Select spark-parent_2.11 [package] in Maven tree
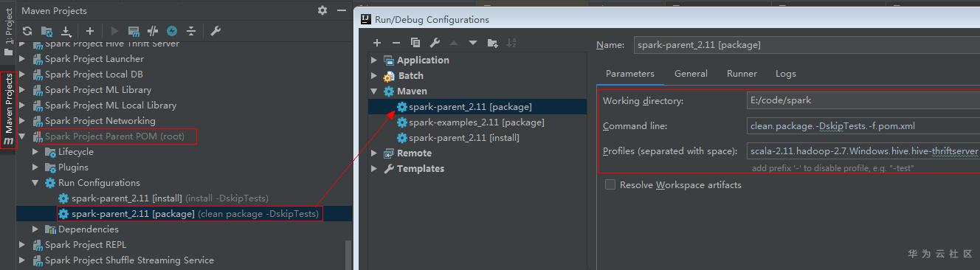Screen dimensions: 980x270 click(188, 214)
